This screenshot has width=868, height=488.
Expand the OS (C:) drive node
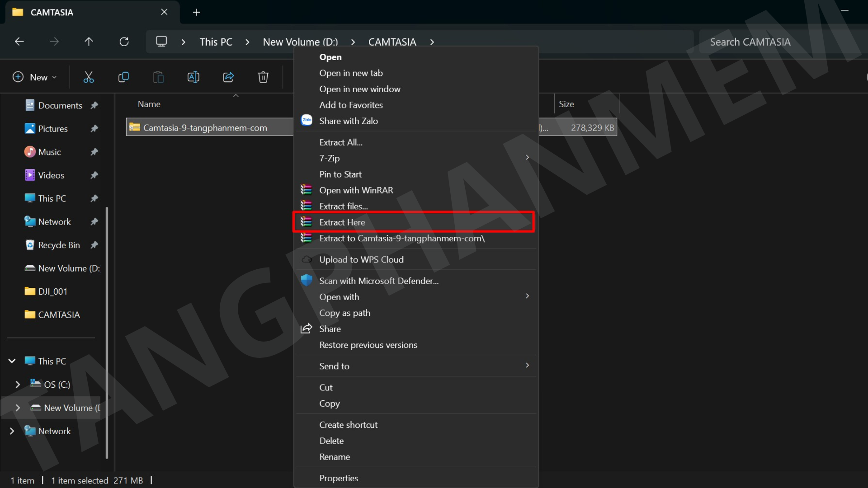[x=18, y=385]
